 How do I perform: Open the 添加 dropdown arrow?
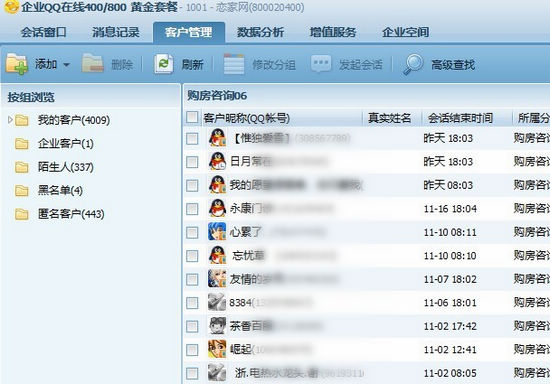[x=66, y=65]
